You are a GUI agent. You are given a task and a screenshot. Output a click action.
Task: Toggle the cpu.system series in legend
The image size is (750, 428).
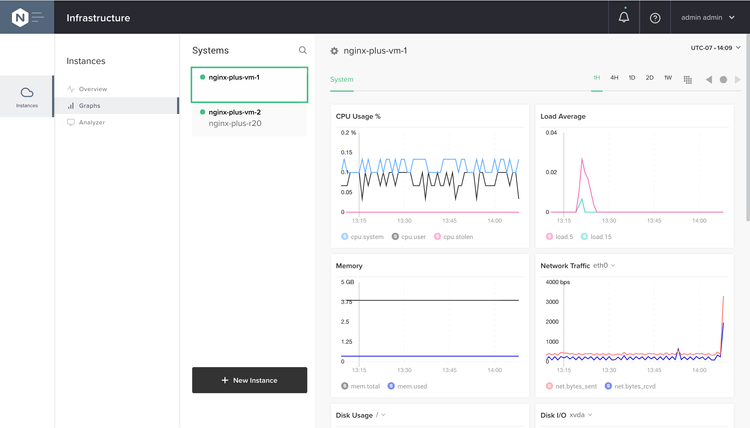tap(345, 237)
